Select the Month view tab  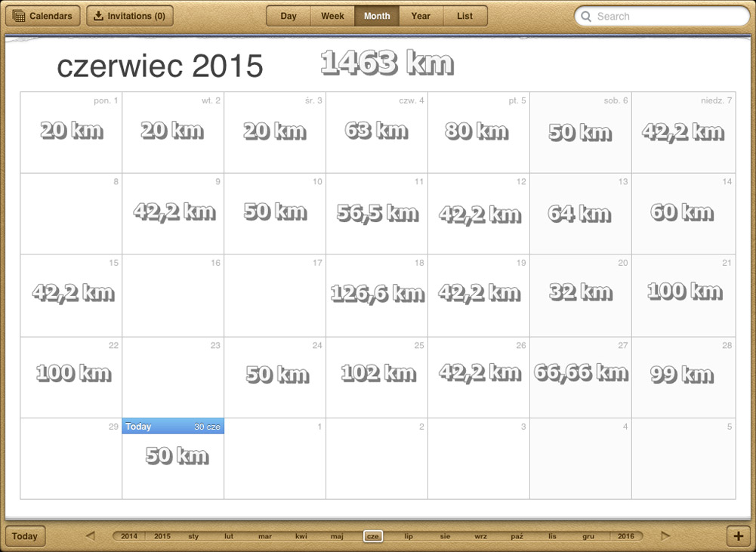pos(377,16)
